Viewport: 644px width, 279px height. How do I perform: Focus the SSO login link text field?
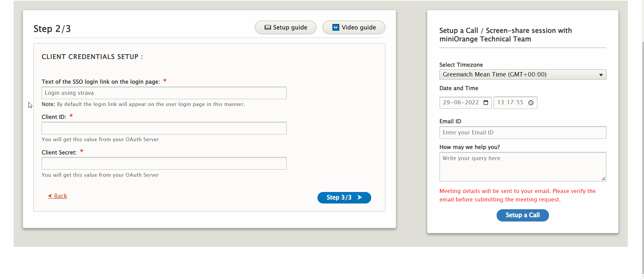click(164, 93)
